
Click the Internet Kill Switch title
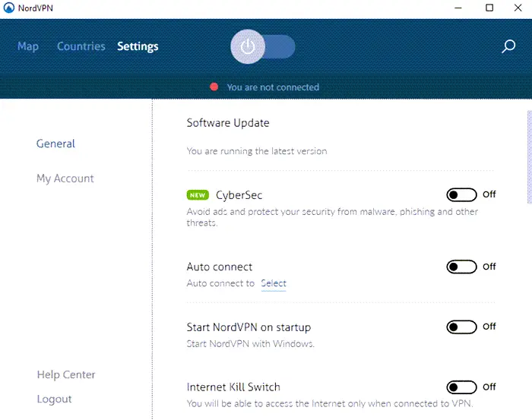pos(233,387)
